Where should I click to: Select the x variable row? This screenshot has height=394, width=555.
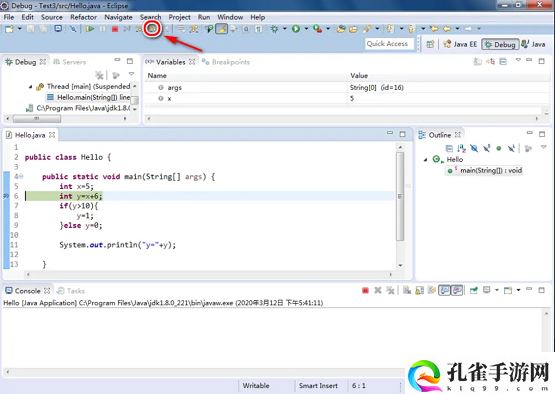coord(347,98)
